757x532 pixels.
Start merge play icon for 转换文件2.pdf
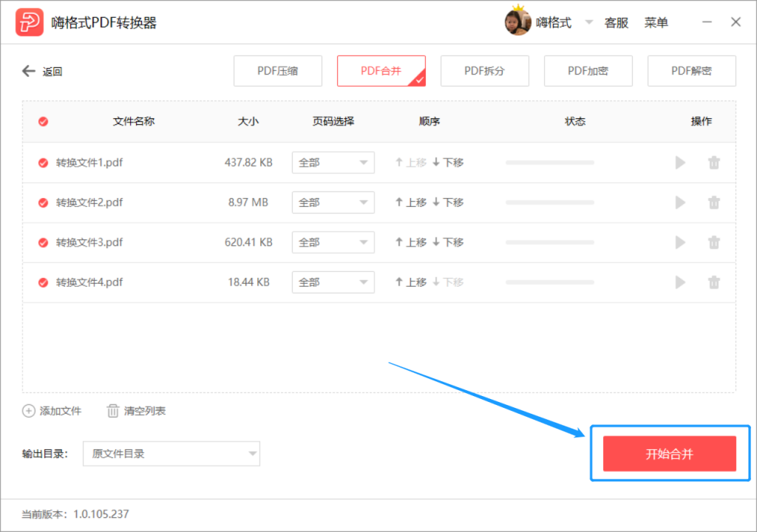pos(680,202)
